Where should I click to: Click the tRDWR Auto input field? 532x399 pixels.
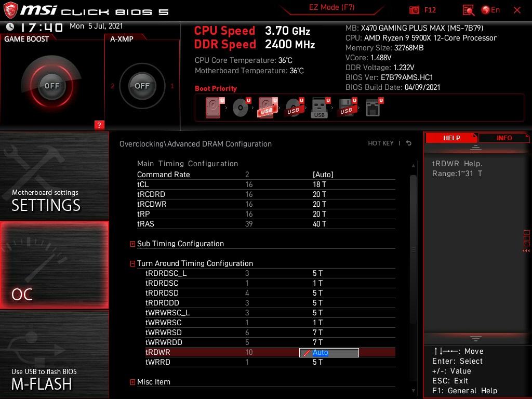pos(329,353)
